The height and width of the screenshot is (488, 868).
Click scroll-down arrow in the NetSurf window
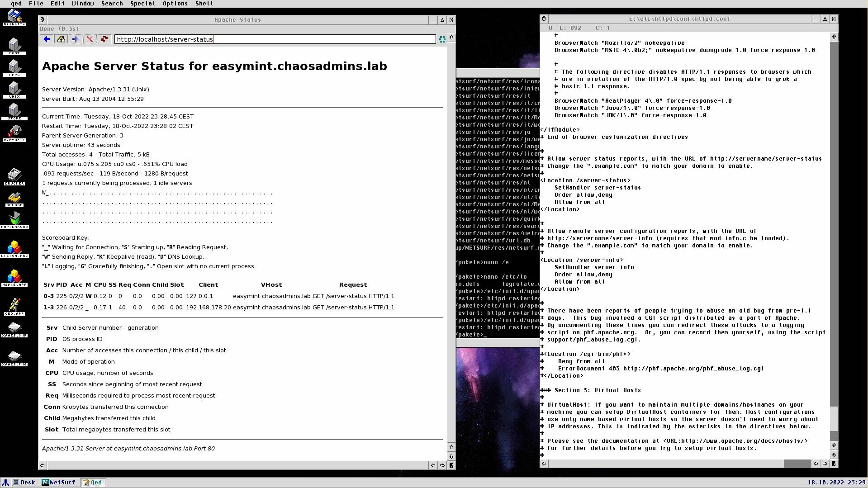pyautogui.click(x=451, y=456)
